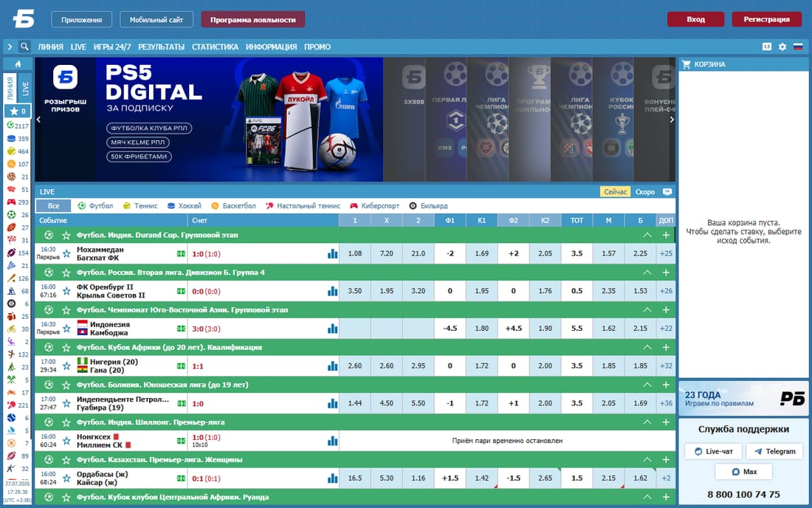The image size is (812, 508).
Task: Favorite the ФК Оренбург II match star
Action: 66,291
